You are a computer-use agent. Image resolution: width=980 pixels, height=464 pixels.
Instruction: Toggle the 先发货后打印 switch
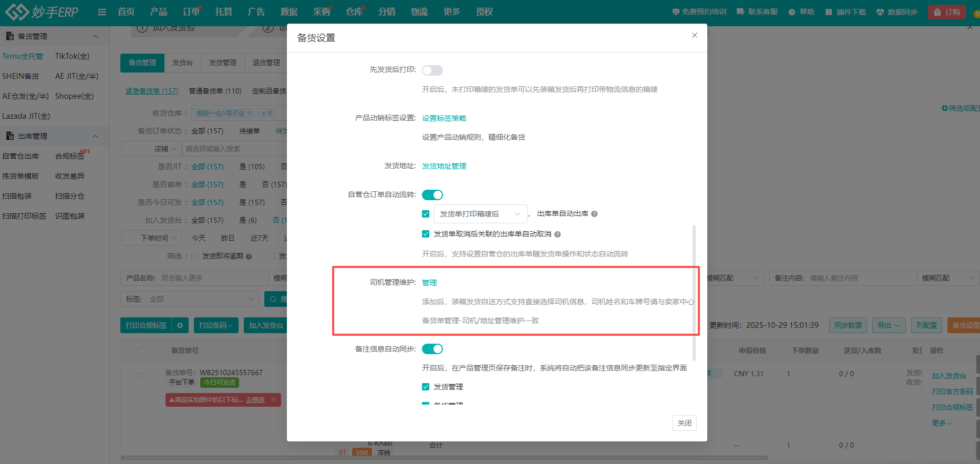(x=432, y=70)
